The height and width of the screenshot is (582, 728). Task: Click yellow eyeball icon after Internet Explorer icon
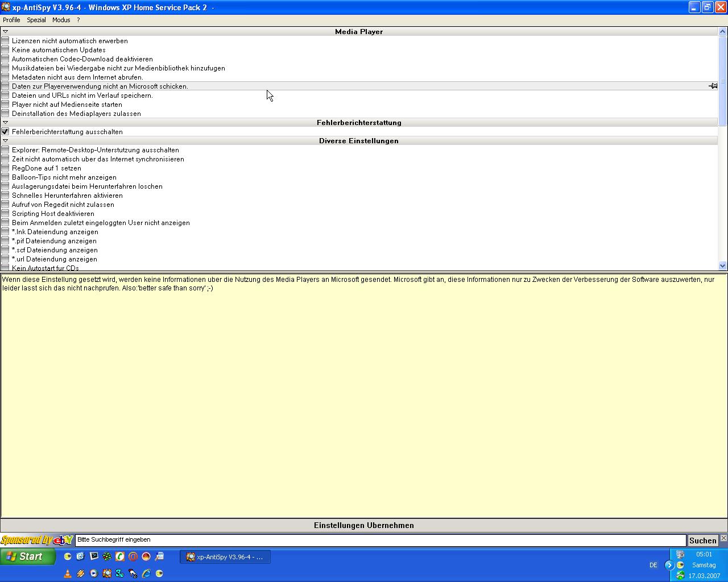coord(159,573)
